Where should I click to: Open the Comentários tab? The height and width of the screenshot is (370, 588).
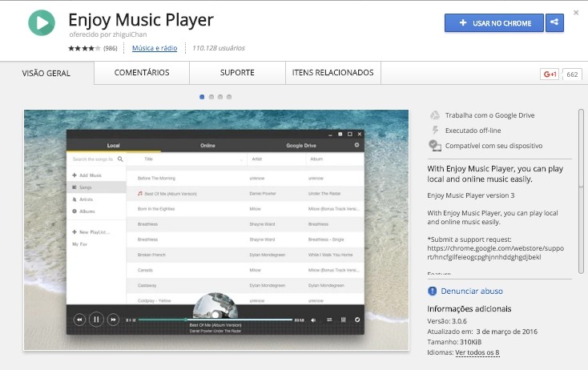(142, 73)
